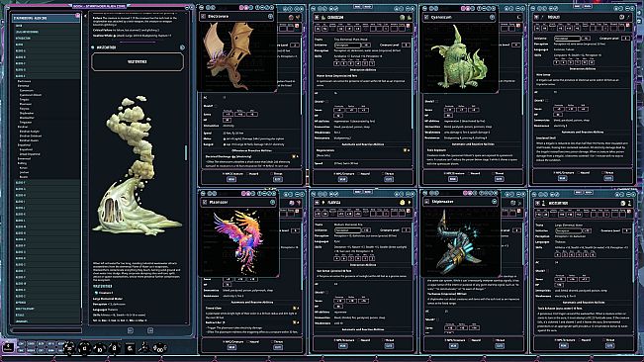Select NPC/Creature radio on Plasmasoar sheet
The image size is (644, 362).
pos(224,341)
